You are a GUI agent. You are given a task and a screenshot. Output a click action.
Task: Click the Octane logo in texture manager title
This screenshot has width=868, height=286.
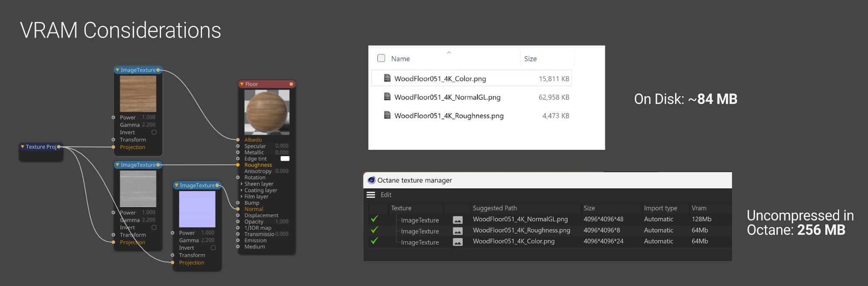372,180
